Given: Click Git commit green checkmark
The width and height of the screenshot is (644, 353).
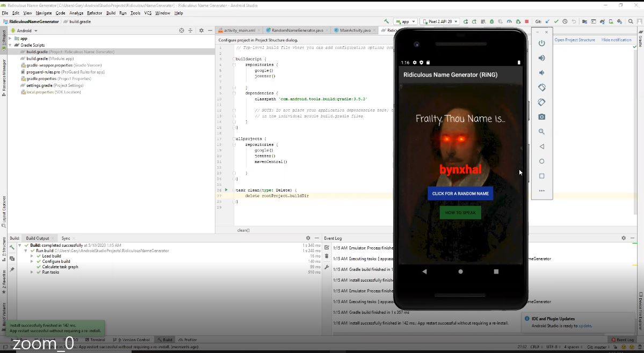Looking at the screenshot, I should coord(556,21).
